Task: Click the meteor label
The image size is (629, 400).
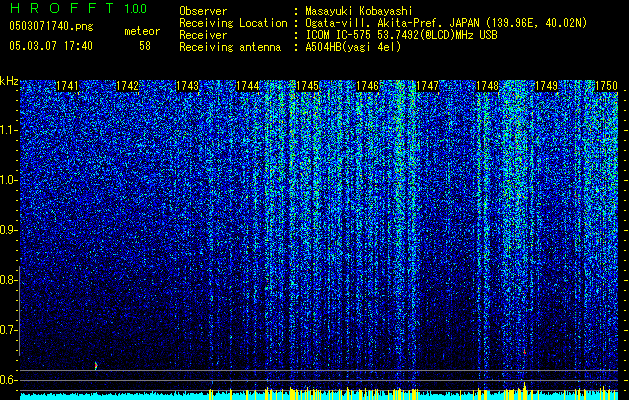Action: coord(142,31)
